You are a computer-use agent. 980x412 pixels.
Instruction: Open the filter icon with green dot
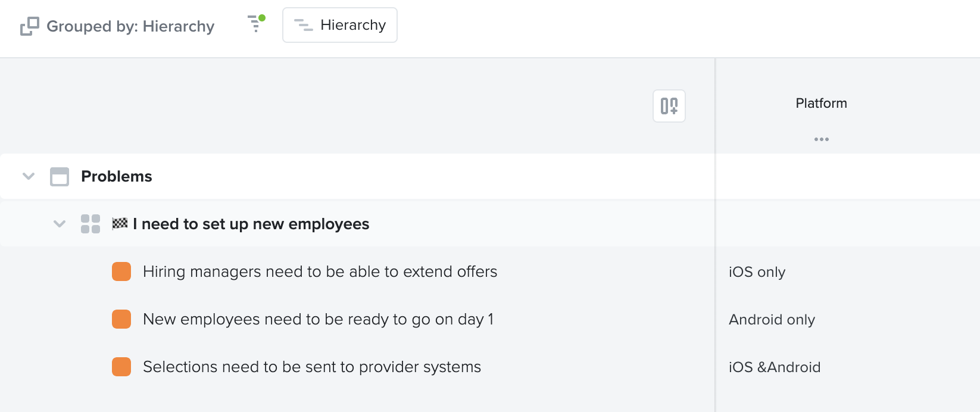click(256, 24)
